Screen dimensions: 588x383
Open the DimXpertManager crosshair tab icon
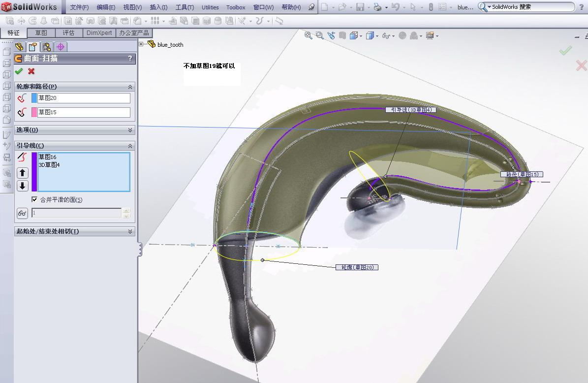point(61,47)
